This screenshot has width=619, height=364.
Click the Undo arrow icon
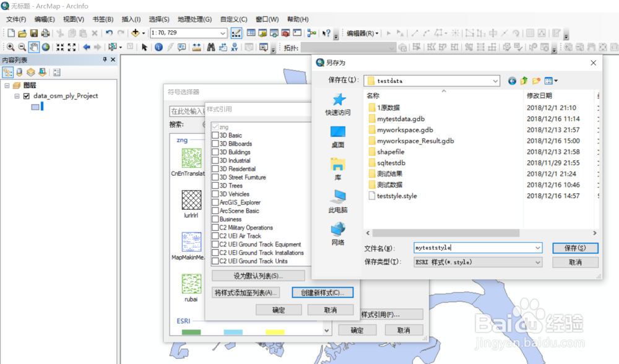click(x=110, y=33)
